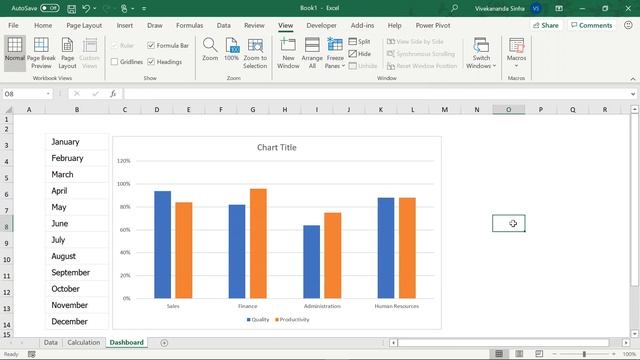Click the Share button
This screenshot has width=640, height=360.
pos(546,25)
